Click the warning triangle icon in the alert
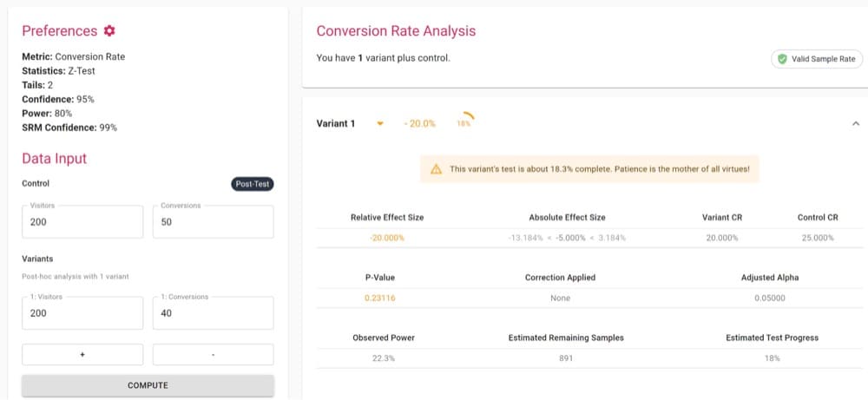This screenshot has height=400, width=868. [437, 169]
